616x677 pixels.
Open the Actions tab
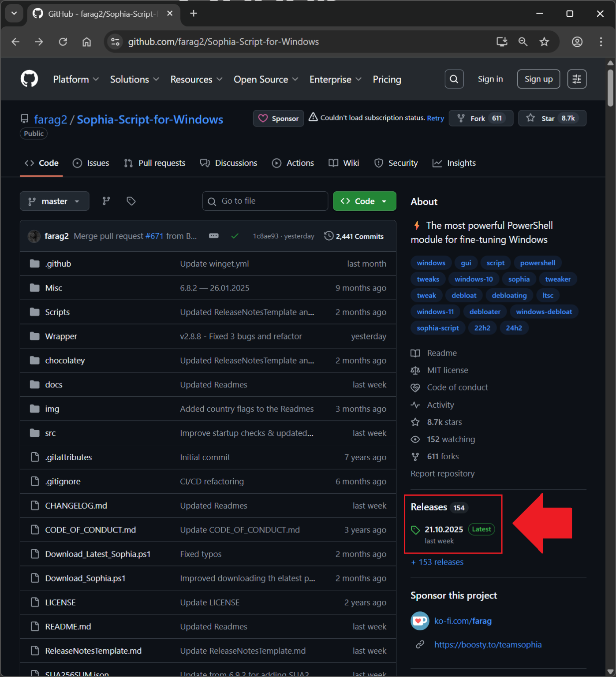point(293,163)
